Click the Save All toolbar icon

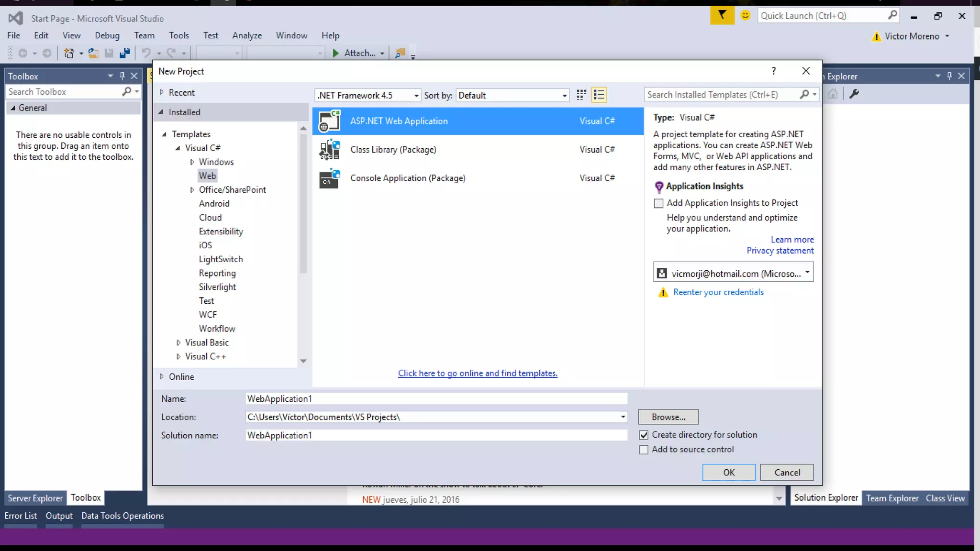coord(125,53)
